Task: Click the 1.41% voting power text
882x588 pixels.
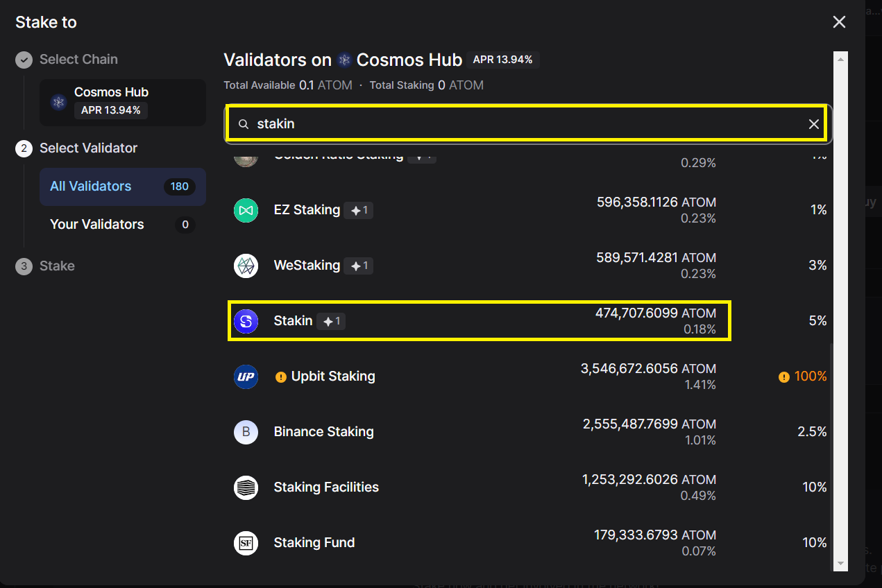Action: 699,385
